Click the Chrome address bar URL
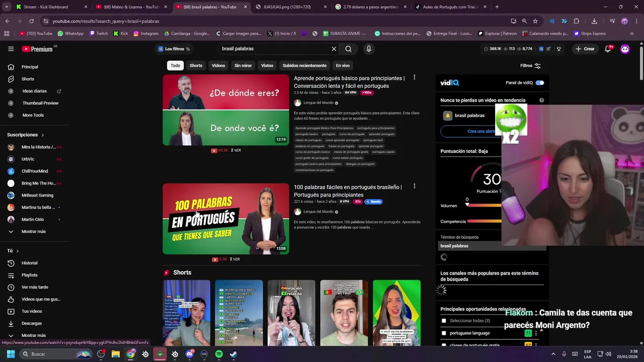The image size is (644, 362). 105,21
